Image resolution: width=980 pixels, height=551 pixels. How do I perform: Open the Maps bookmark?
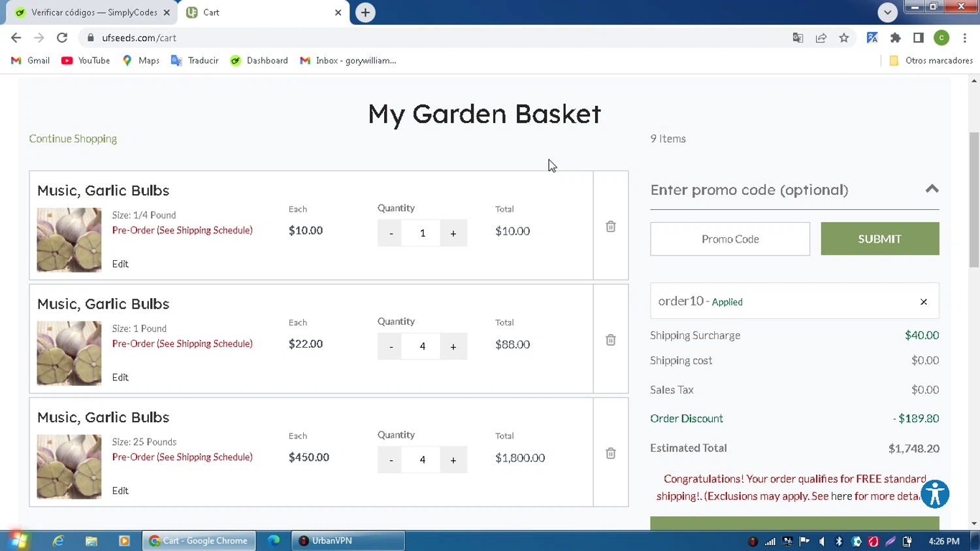click(140, 60)
